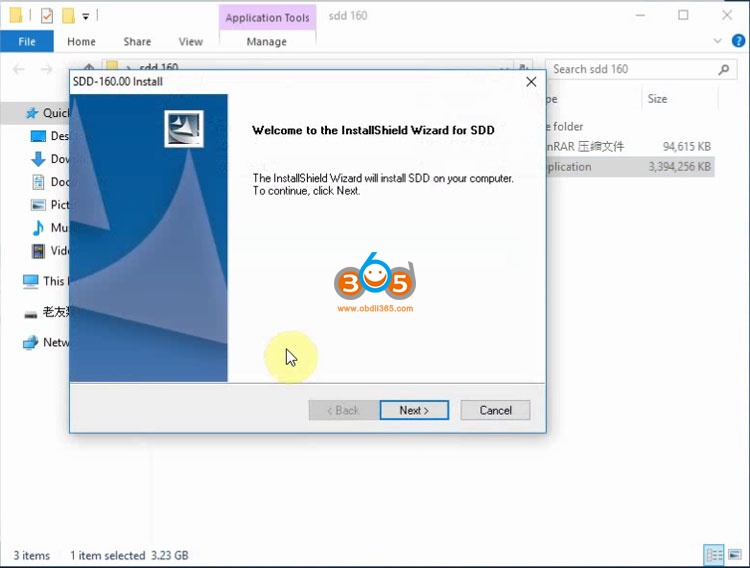Open Music note icon in navigation pane
Screen dimensions: 750x568
[x=38, y=228]
